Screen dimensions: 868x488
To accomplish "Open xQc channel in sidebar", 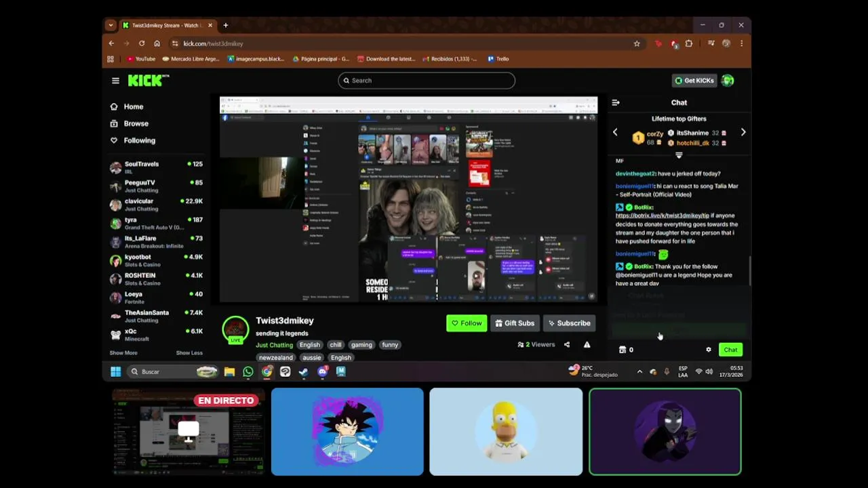I will [156, 335].
